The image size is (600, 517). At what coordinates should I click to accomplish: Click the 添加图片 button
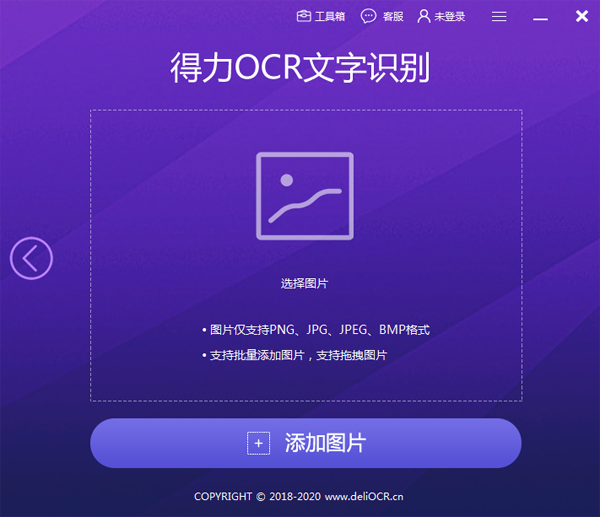pos(306,443)
